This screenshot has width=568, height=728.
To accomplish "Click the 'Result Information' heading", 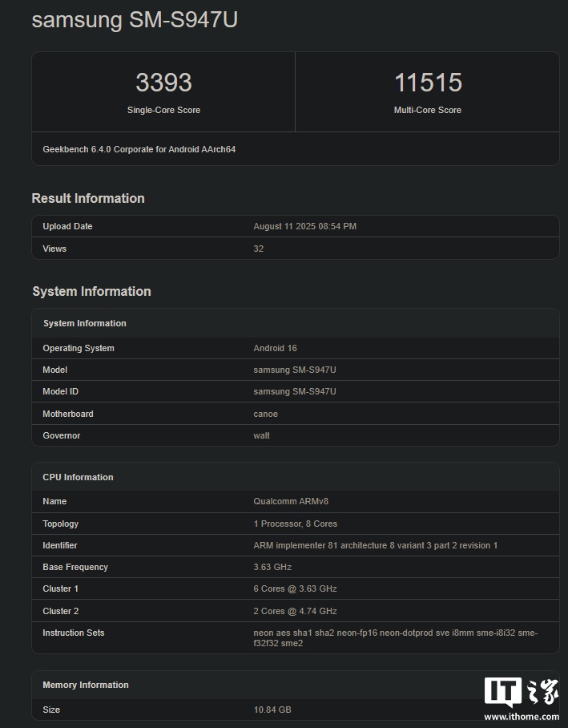I will pyautogui.click(x=88, y=198).
